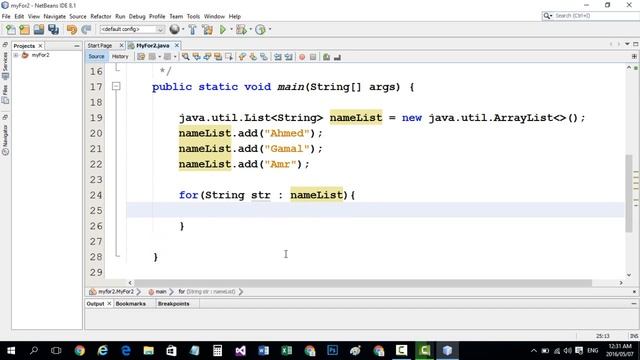This screenshot has width=640, height=360.
Task: Switch to the Start Page tab
Action: pyautogui.click(x=100, y=45)
